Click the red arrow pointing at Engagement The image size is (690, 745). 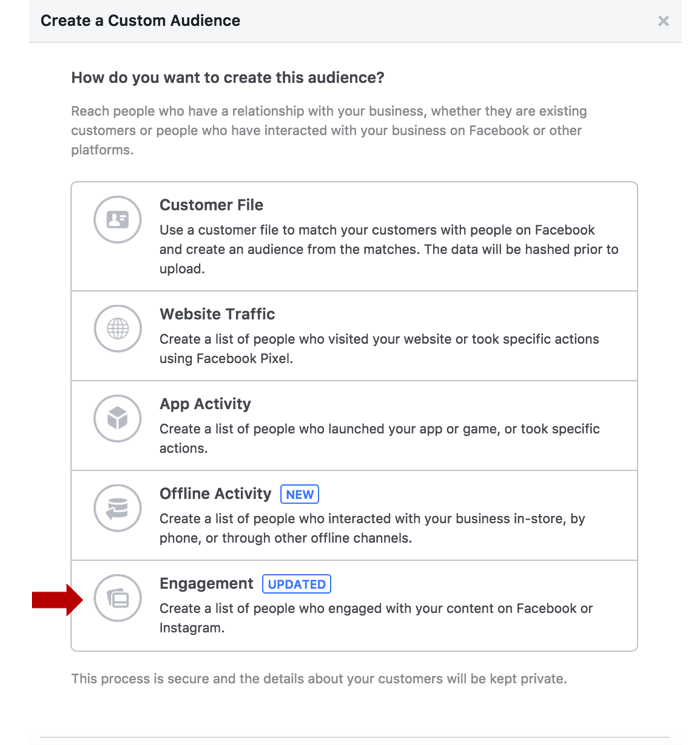pos(58,600)
